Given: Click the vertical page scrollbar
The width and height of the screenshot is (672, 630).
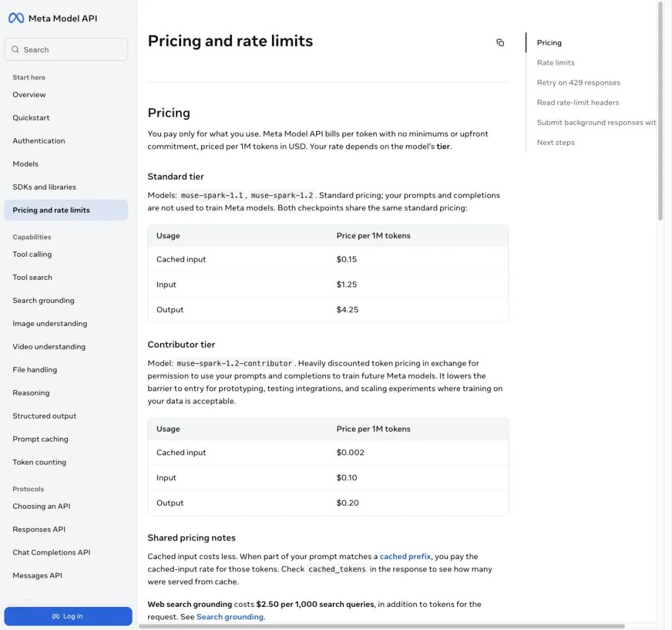Looking at the screenshot, I should [x=660, y=111].
